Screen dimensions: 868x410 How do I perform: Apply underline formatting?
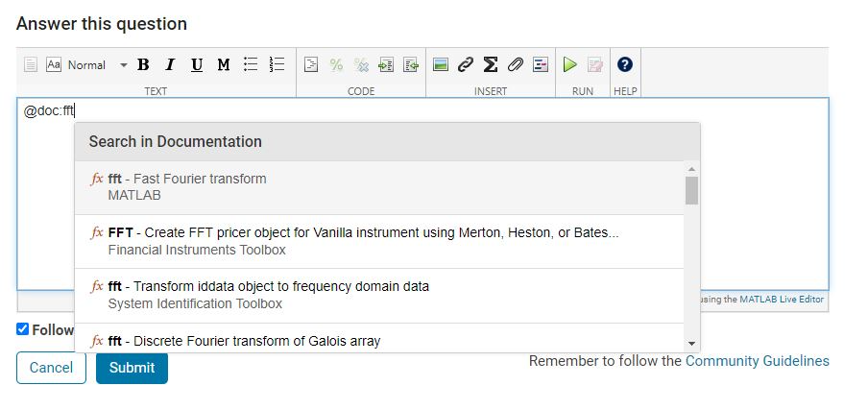tap(197, 65)
